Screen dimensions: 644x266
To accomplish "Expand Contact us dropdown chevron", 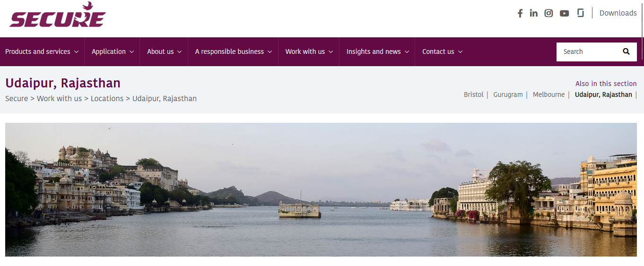I will click(460, 52).
